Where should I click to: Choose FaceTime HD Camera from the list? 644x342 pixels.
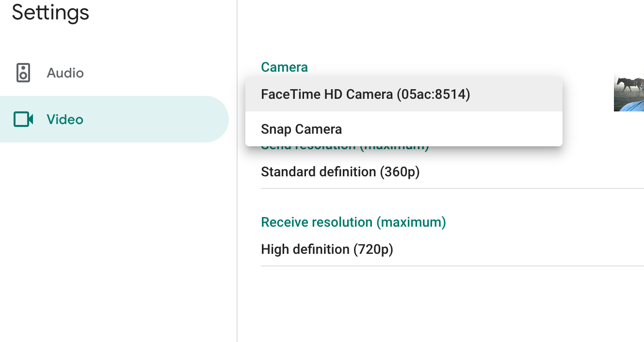pyautogui.click(x=365, y=94)
